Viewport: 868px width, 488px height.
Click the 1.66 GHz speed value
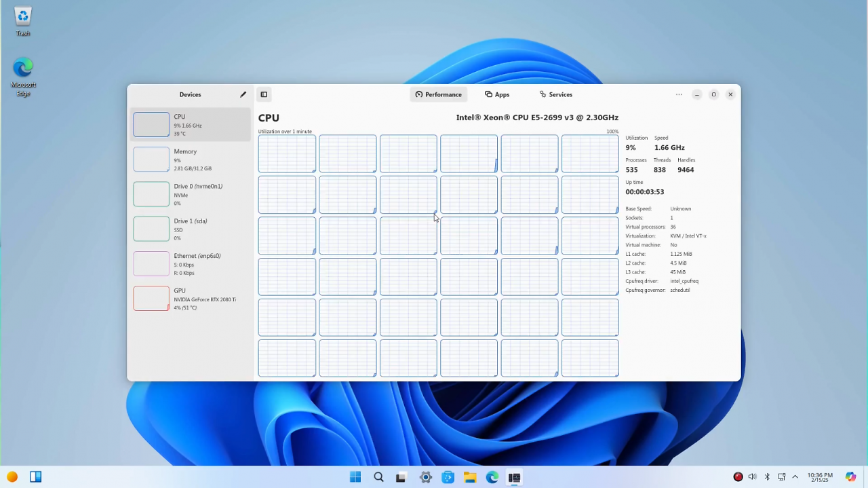pos(669,147)
